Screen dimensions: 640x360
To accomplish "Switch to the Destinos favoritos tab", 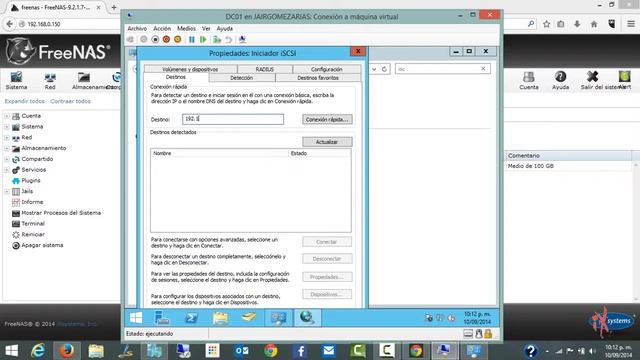I will (318, 78).
